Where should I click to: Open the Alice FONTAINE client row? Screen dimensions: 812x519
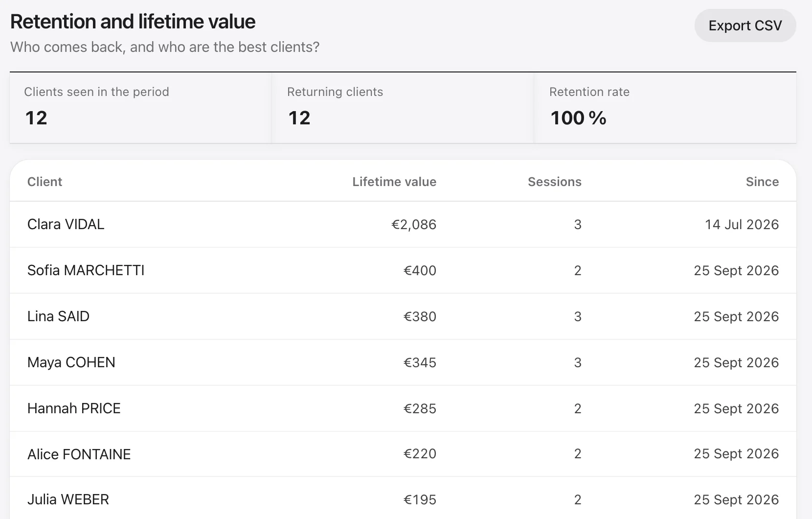403,454
